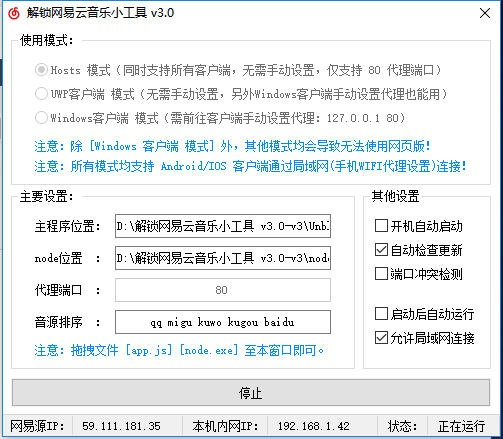Uncheck 自动检查更新 checkbox
This screenshot has width=503, height=439.
tap(381, 250)
